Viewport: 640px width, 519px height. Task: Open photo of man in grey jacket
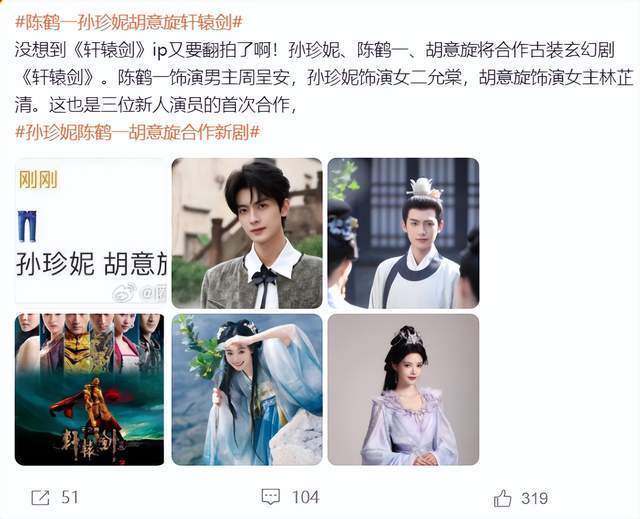pyautogui.click(x=247, y=233)
